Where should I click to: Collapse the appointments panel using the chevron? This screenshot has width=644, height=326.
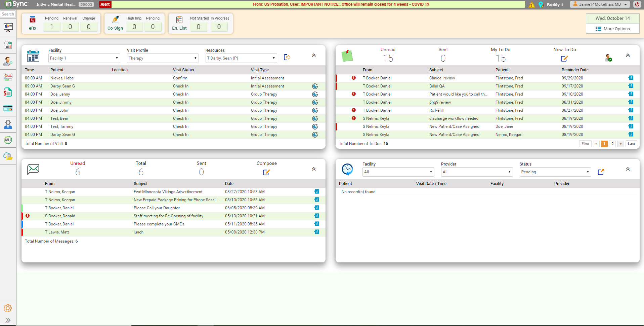(313, 55)
